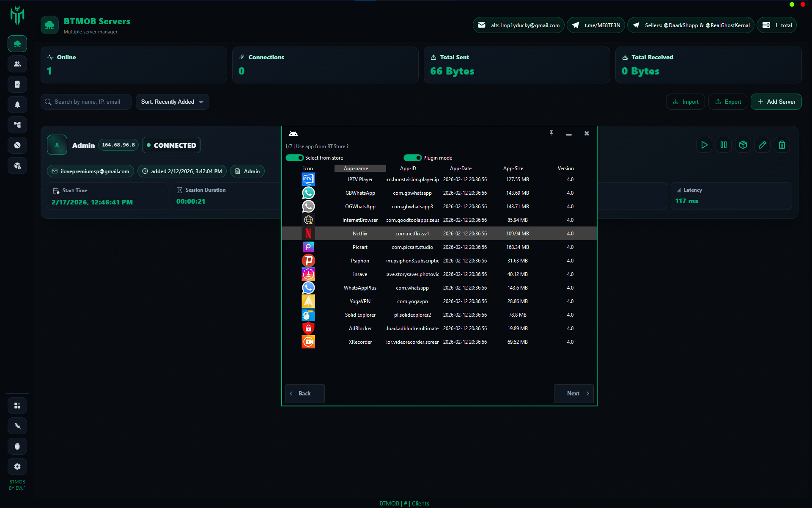Screen dimensions: 812x508
Task: Click the Back button in the dialog
Action: point(304,394)
